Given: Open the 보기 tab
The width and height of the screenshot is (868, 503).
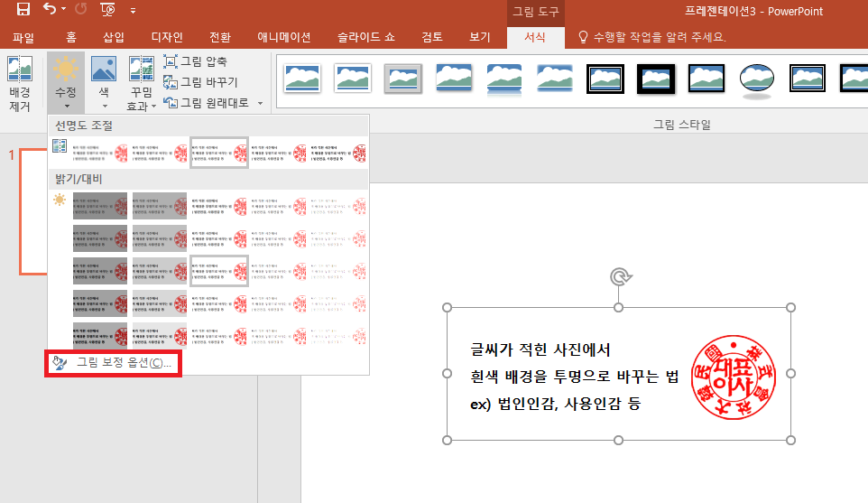Looking at the screenshot, I should 480,37.
